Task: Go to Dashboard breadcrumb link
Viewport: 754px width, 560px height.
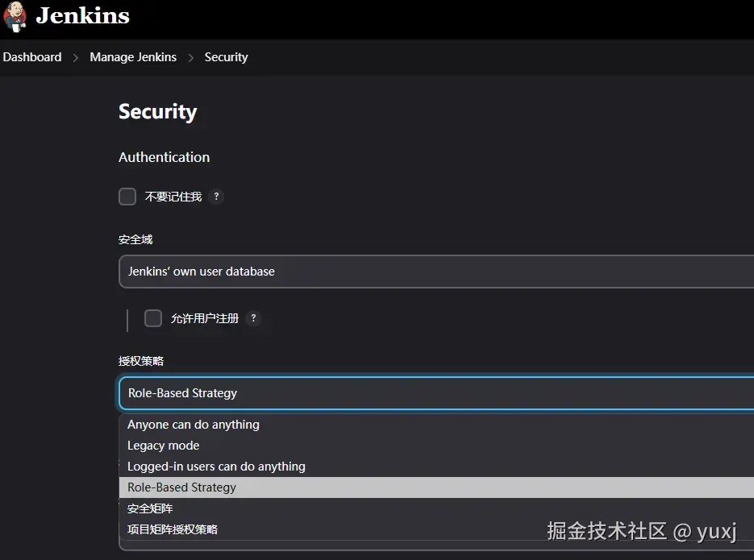Action: (x=32, y=57)
